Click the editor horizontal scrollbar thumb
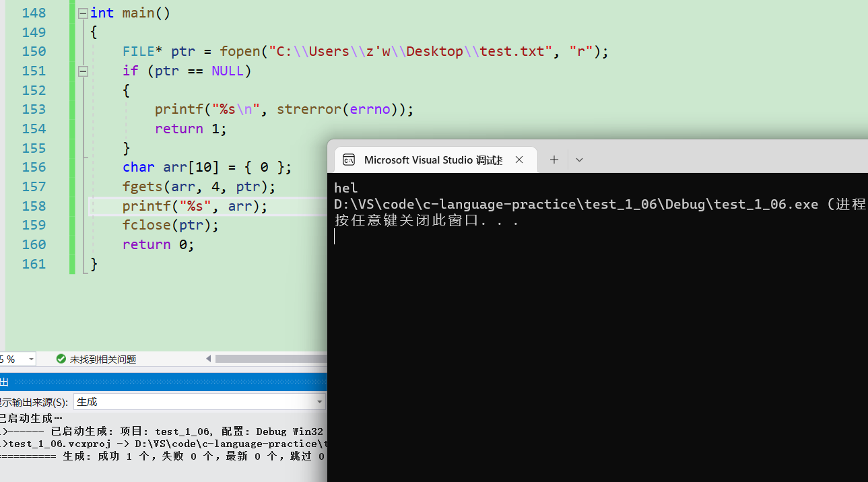This screenshot has width=868, height=482. [271, 359]
